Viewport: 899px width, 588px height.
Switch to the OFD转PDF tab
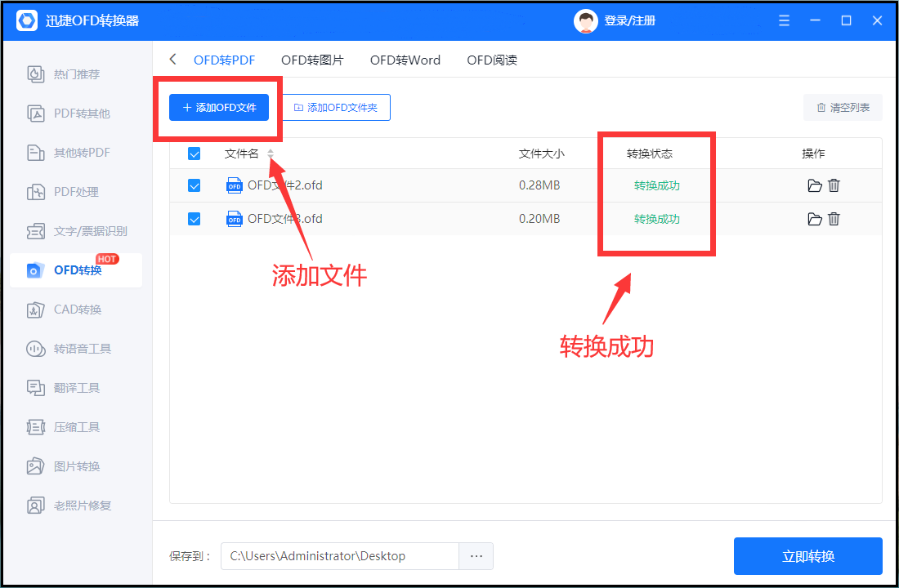pos(224,60)
